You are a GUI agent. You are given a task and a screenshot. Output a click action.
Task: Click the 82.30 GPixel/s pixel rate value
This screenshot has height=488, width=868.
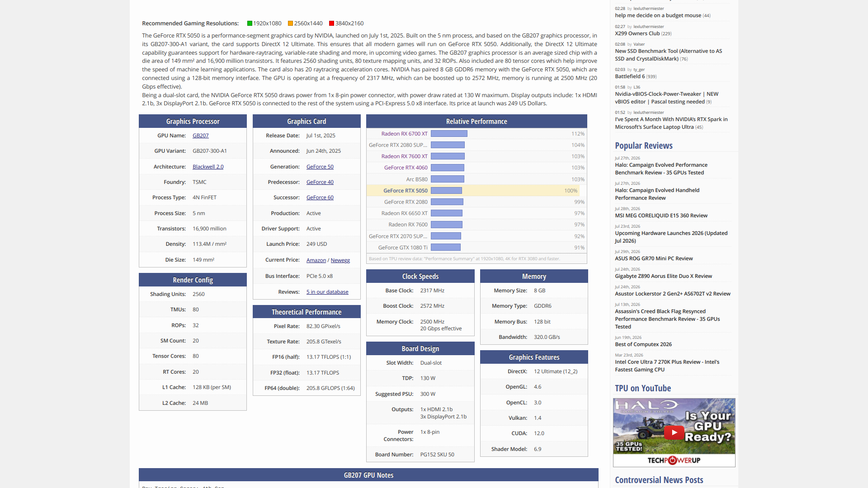pos(323,326)
